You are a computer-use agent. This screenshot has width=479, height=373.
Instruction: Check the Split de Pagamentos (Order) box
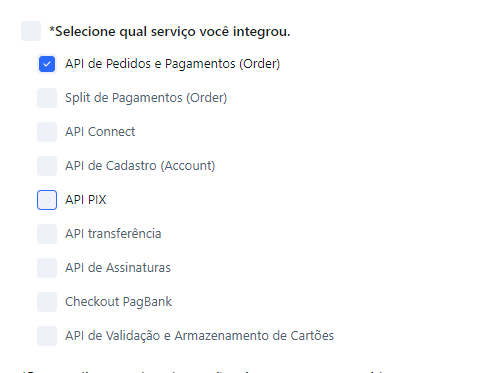[x=47, y=98]
